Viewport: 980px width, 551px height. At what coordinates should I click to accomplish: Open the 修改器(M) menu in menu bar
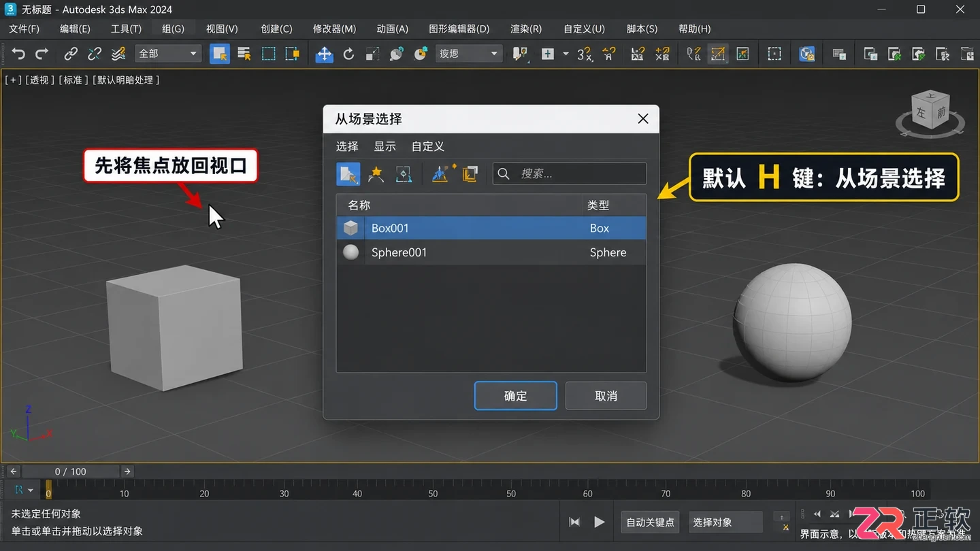tap(334, 29)
